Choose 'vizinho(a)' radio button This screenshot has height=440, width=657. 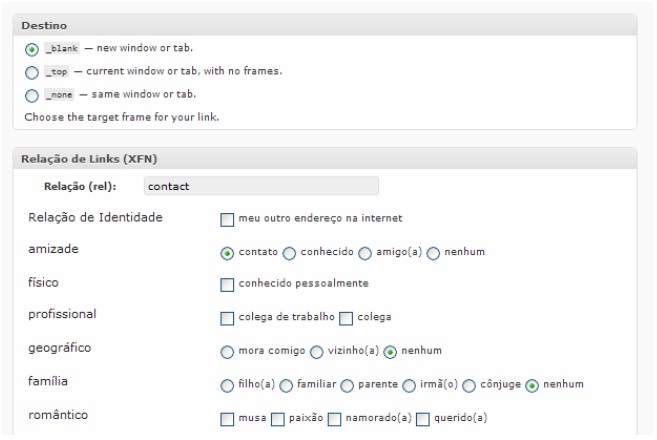(x=316, y=352)
